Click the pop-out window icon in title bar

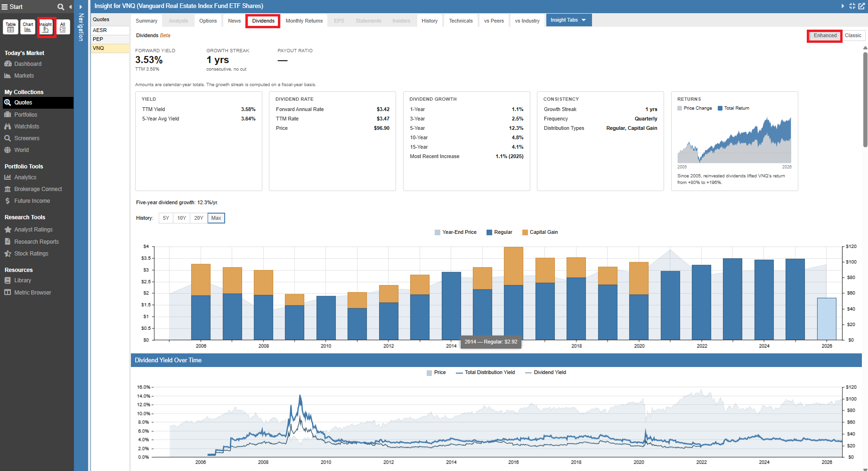[861, 6]
